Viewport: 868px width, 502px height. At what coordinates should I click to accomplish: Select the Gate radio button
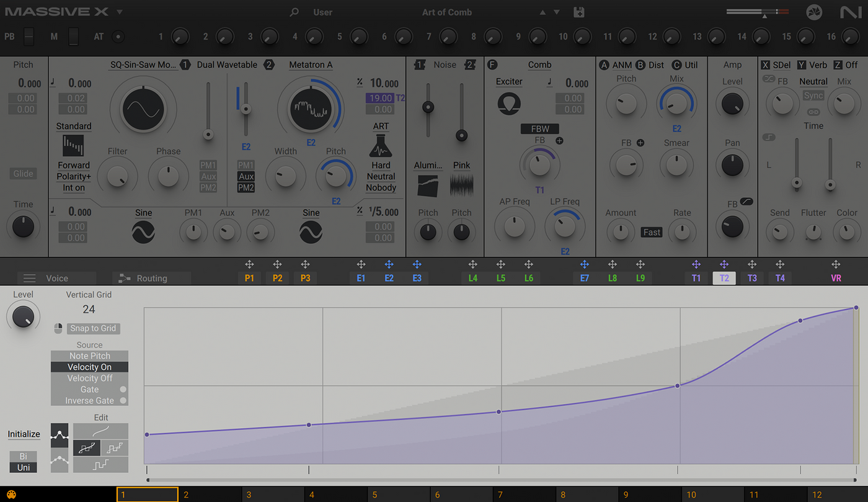click(123, 390)
